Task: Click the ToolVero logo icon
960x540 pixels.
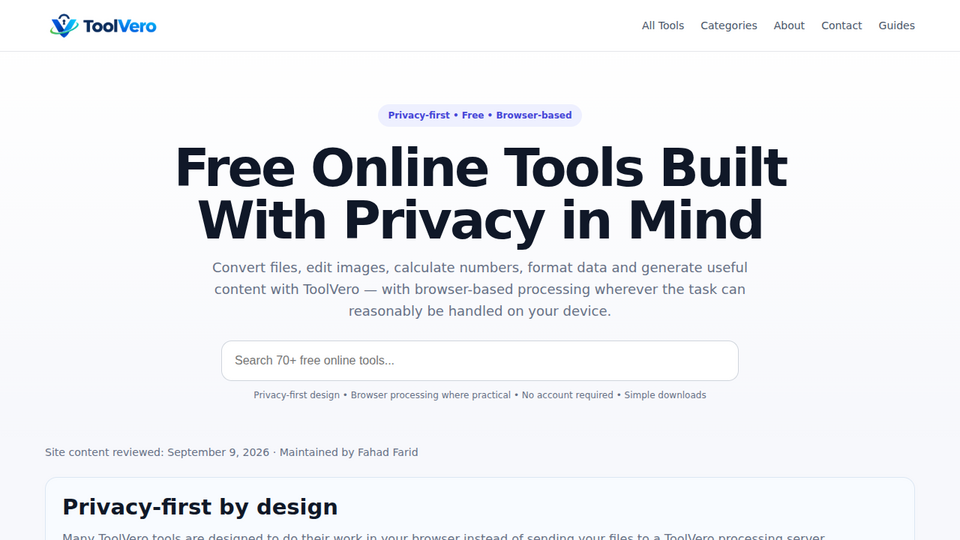Action: point(64,26)
